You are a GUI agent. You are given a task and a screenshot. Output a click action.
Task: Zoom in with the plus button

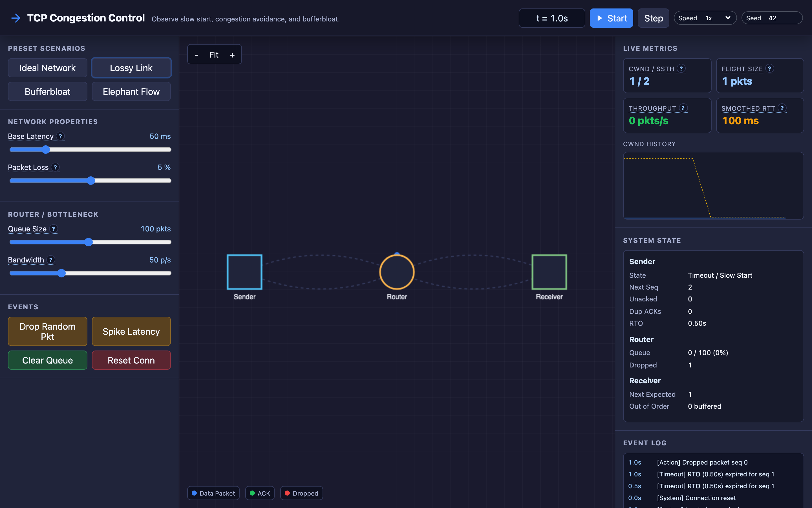(232, 55)
